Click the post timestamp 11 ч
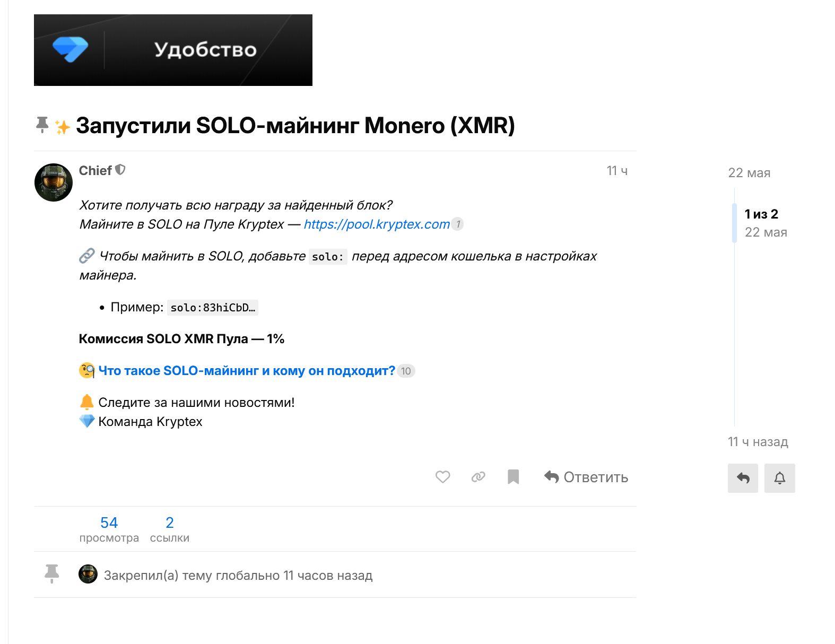 616,171
